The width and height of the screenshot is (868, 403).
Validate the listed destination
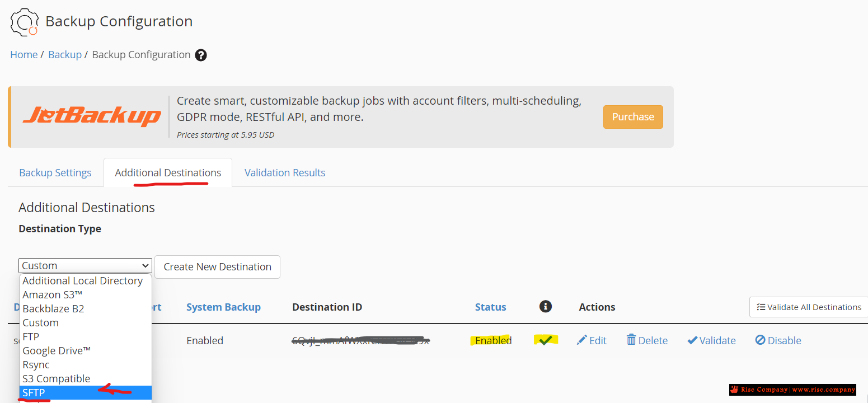(711, 340)
